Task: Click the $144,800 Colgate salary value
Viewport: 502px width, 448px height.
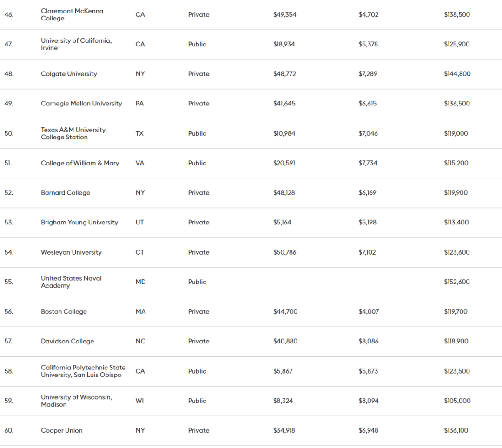Action: (457, 74)
